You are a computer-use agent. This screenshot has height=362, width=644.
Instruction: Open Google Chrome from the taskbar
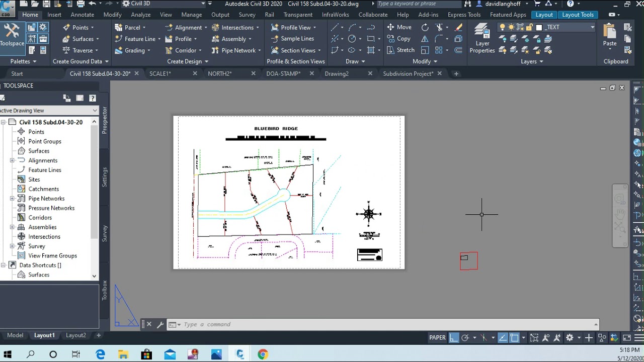coord(263,354)
